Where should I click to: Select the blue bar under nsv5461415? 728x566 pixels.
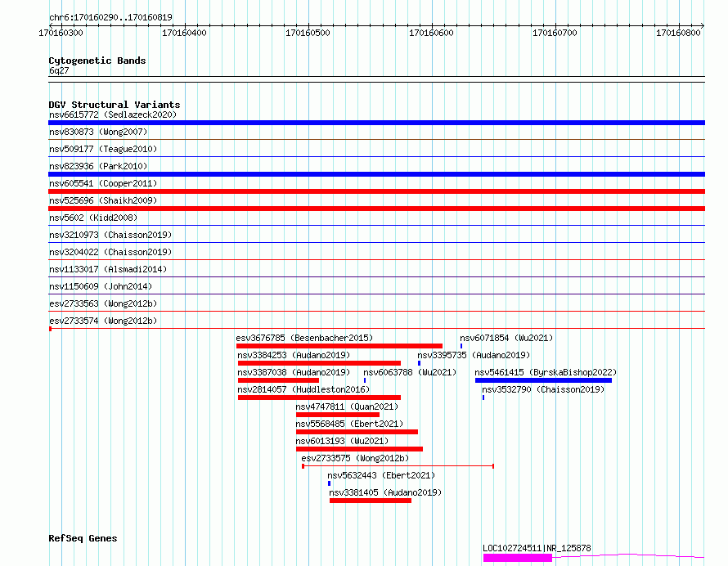pyautogui.click(x=543, y=380)
